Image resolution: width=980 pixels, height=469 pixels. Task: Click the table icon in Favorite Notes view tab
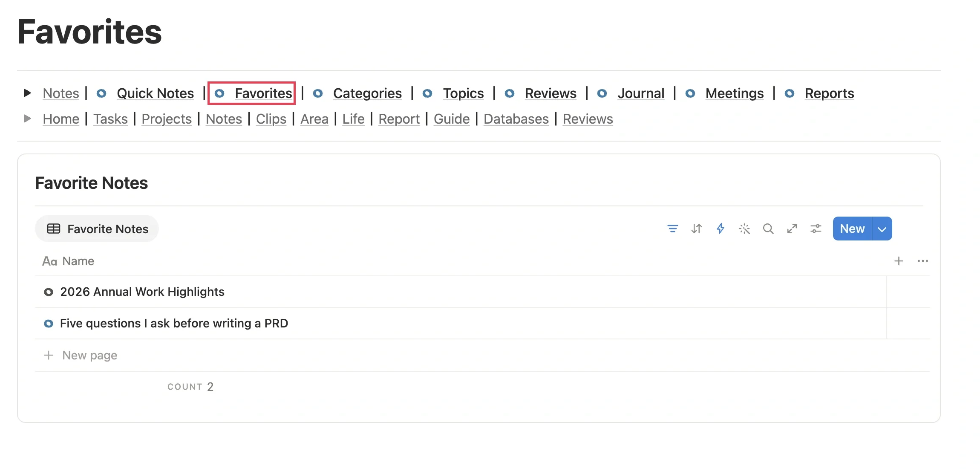click(x=54, y=229)
